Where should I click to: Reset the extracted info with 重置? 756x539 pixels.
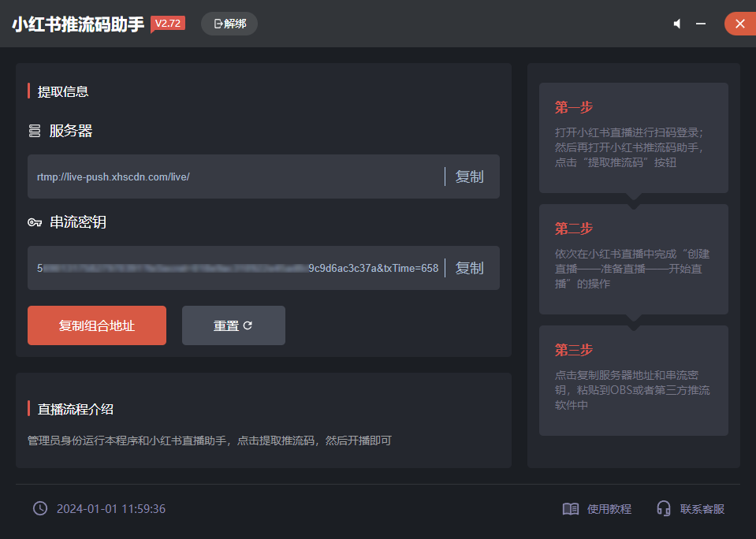pyautogui.click(x=233, y=325)
